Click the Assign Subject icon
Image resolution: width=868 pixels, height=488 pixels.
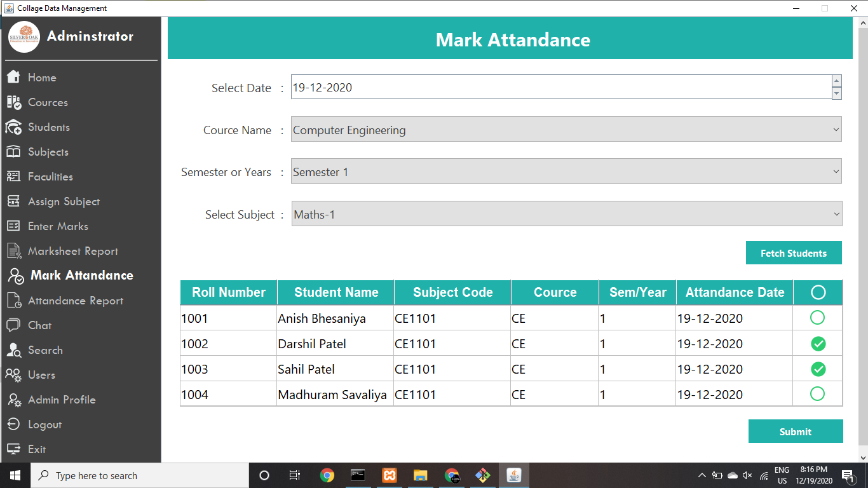click(14, 201)
